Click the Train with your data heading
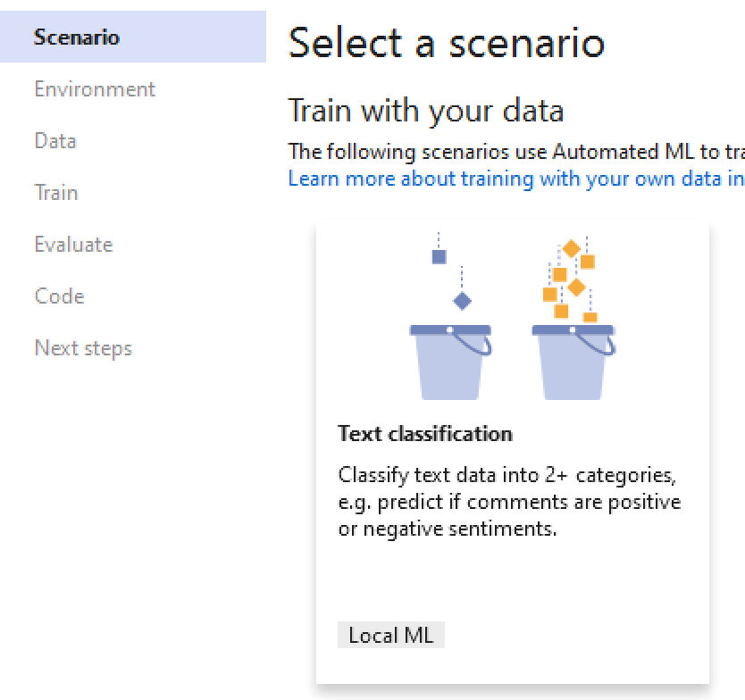Image resolution: width=745 pixels, height=700 pixels. tap(425, 110)
